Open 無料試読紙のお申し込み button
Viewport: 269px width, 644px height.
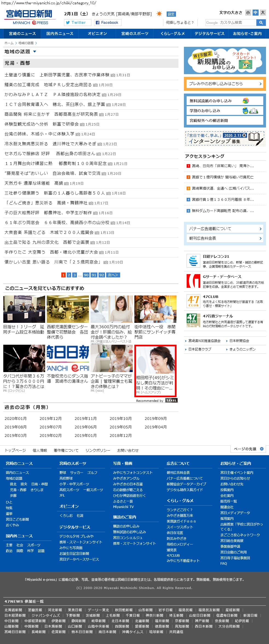tap(225, 101)
